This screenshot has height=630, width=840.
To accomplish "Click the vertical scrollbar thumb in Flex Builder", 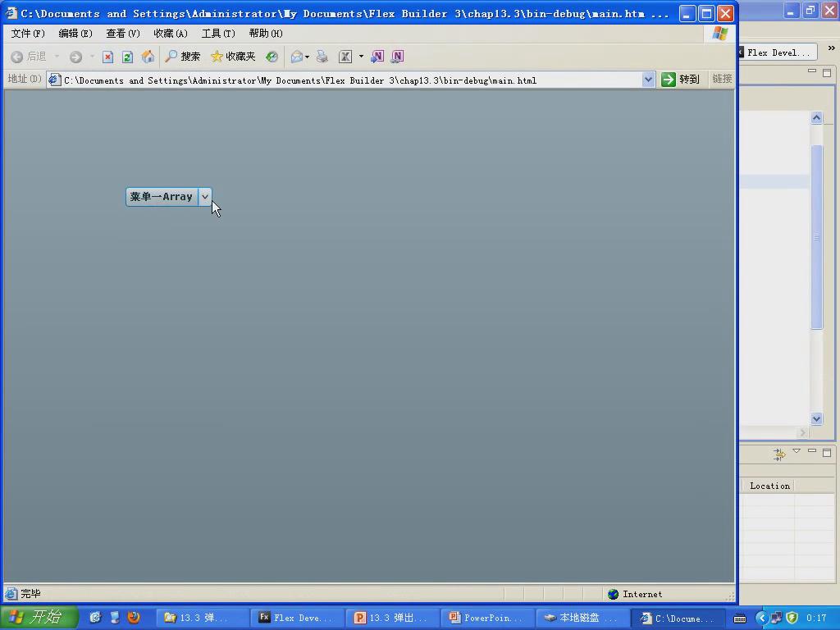I will [816, 237].
